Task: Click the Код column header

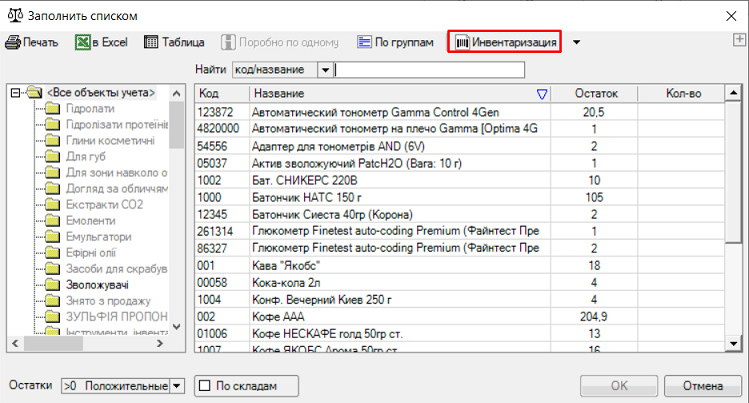Action: click(219, 94)
